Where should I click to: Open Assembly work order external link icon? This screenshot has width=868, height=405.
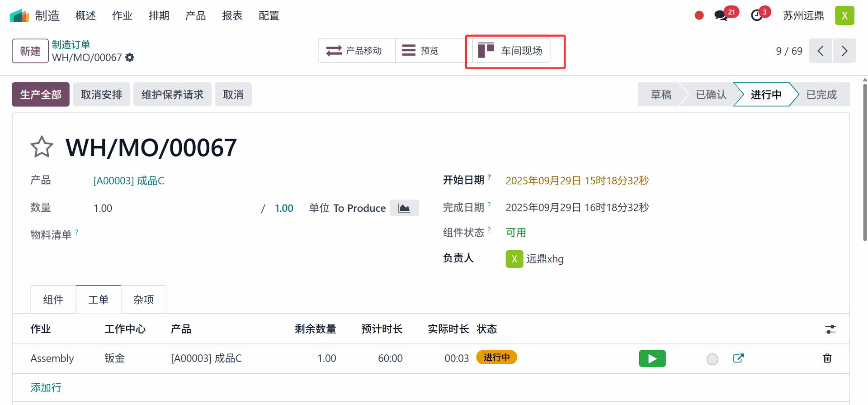tap(738, 358)
